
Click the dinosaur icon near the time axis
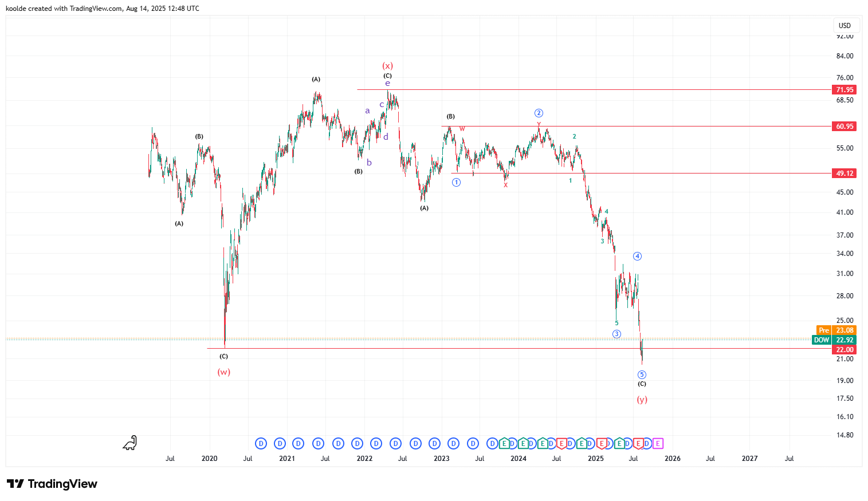point(130,443)
